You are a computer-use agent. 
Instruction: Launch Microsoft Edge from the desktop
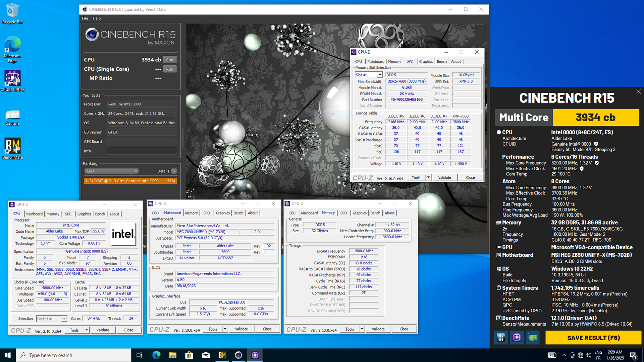(12, 49)
